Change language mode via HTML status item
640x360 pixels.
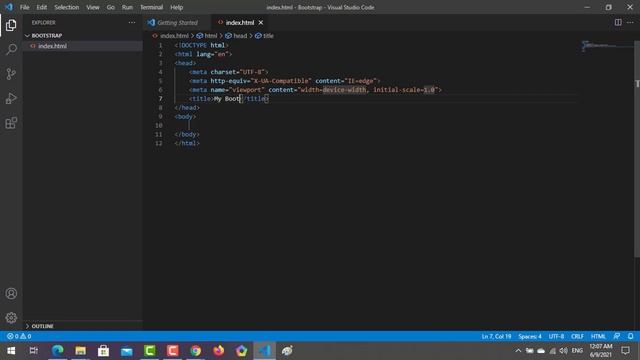point(598,336)
